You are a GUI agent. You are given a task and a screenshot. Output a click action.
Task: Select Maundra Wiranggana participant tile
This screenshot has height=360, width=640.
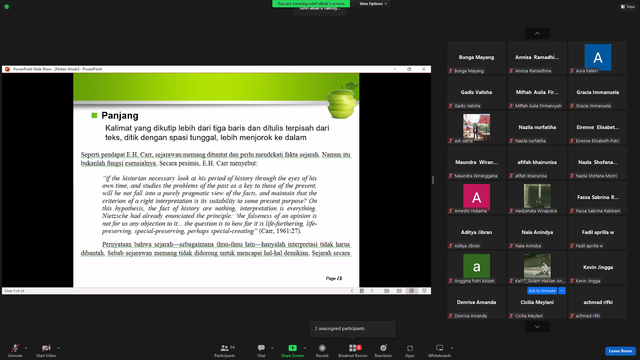coord(476,162)
